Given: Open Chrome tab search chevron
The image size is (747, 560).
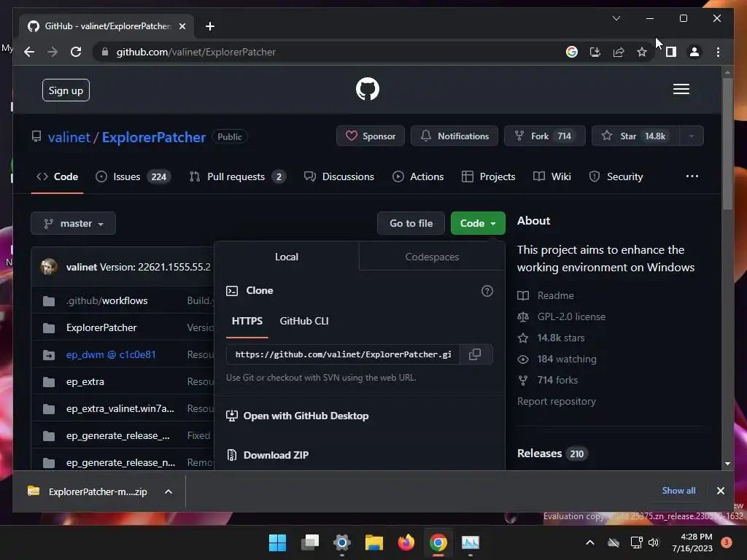Looking at the screenshot, I should click(616, 18).
